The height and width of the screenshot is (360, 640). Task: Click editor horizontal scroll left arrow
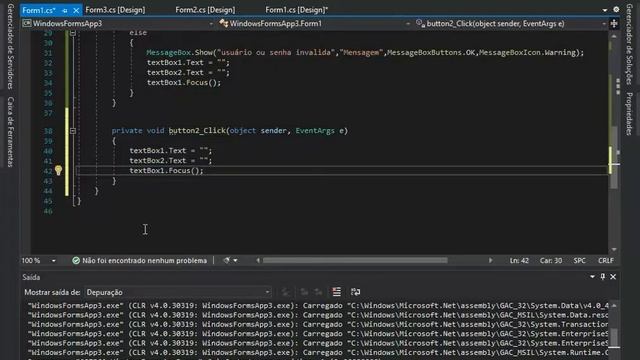[x=258, y=260]
